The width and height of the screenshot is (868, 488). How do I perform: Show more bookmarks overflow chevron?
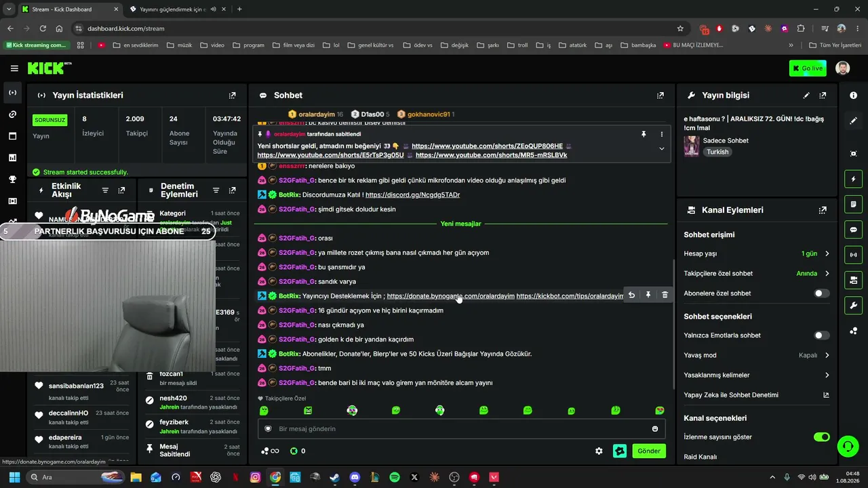point(791,45)
